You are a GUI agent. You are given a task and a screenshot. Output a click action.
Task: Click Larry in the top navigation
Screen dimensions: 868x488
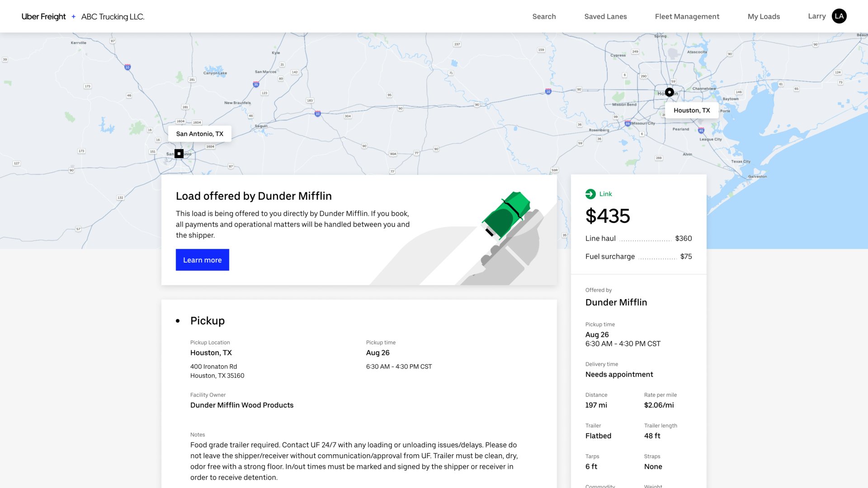816,16
